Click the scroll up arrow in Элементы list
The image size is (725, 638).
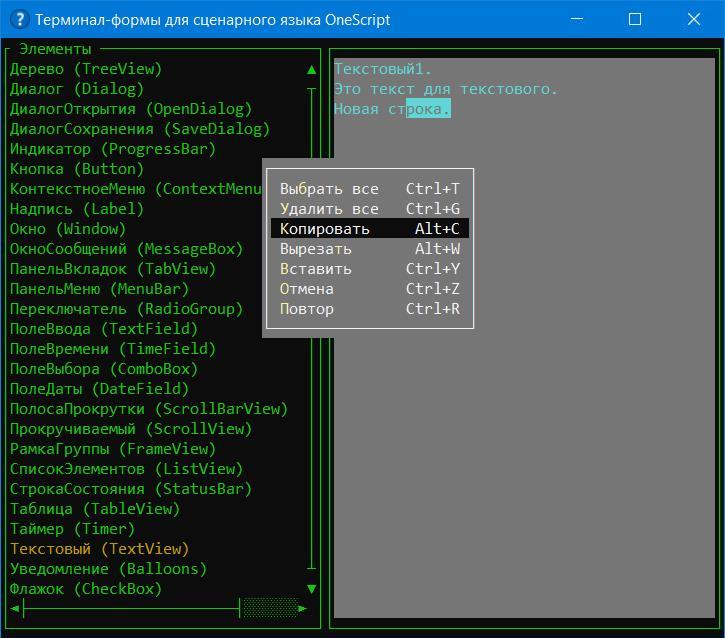pyautogui.click(x=312, y=70)
